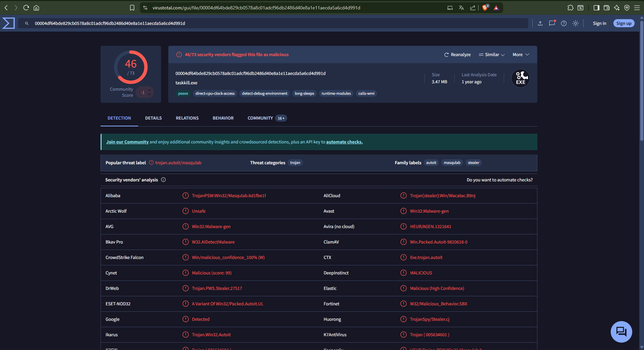The image size is (644, 350).
Task: Open the COMMUNITY tab
Action: (267, 118)
